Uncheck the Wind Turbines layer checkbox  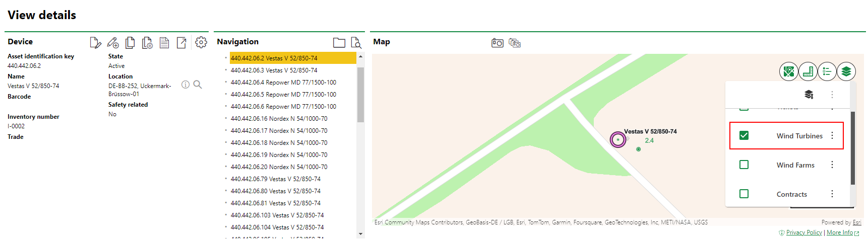point(744,135)
